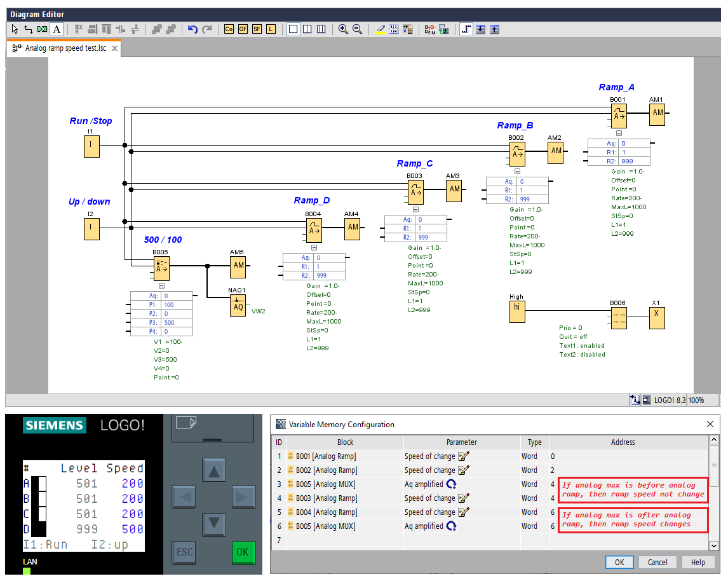This screenshot has height=581, width=728.
Task: Toggle the two-column split view
Action: point(307,29)
